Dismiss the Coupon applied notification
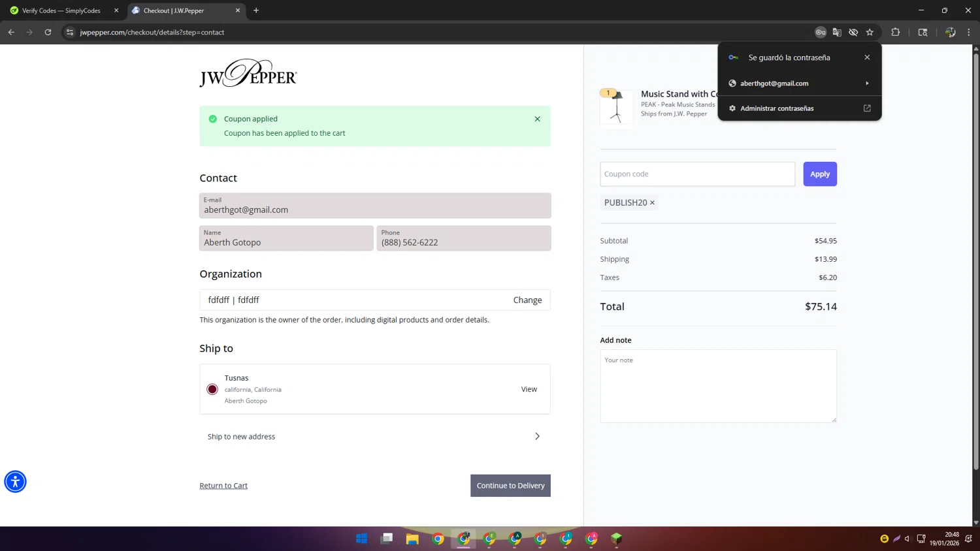 pyautogui.click(x=537, y=119)
